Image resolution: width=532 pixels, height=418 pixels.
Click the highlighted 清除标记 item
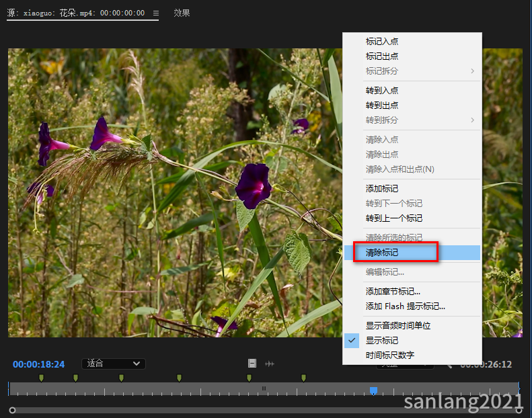pyautogui.click(x=412, y=253)
